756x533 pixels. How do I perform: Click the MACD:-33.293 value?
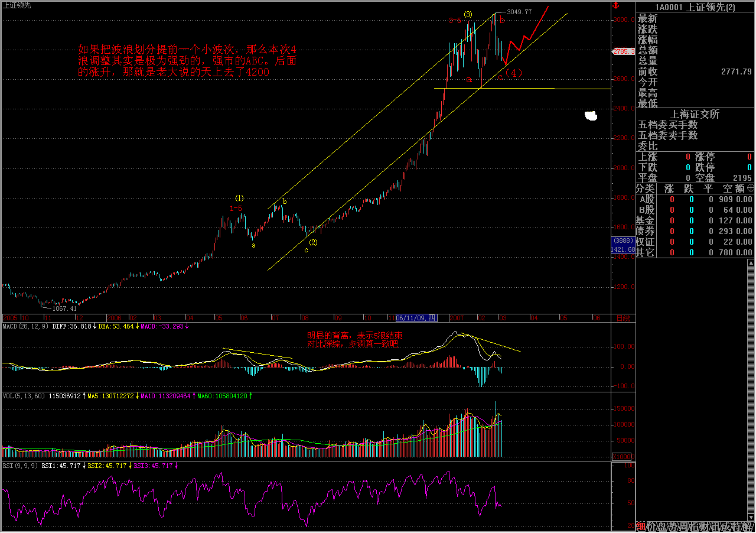161,326
